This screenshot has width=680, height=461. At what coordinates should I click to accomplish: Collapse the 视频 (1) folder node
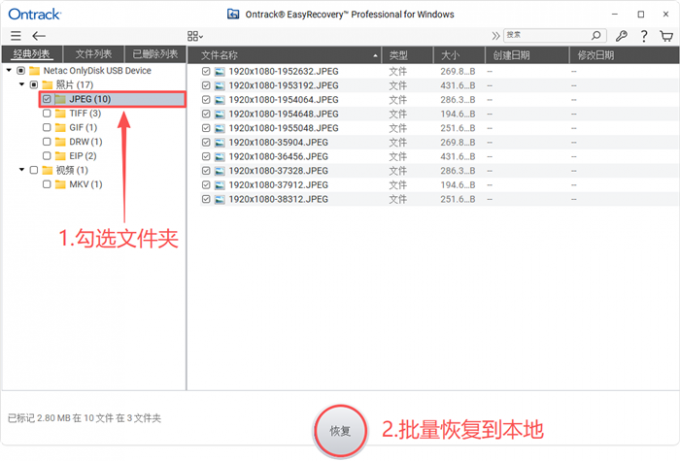[x=22, y=170]
